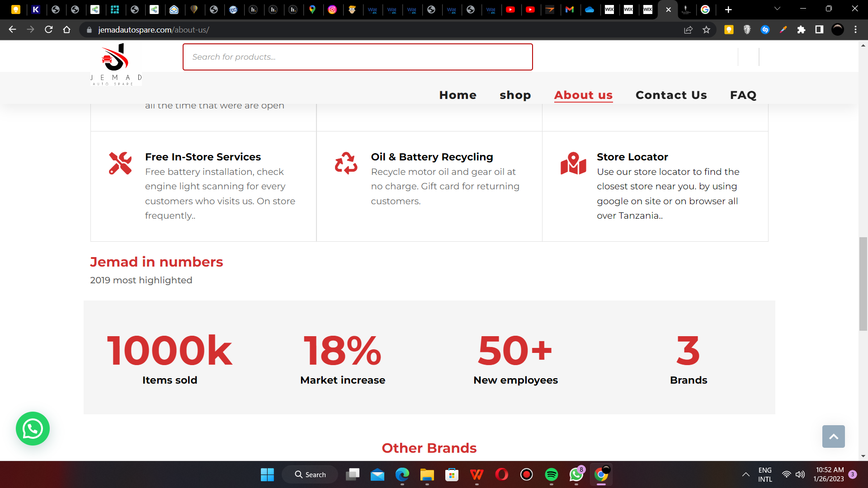The height and width of the screenshot is (488, 868).
Task: Click the page vertical scrollbar thumb
Action: point(863,284)
